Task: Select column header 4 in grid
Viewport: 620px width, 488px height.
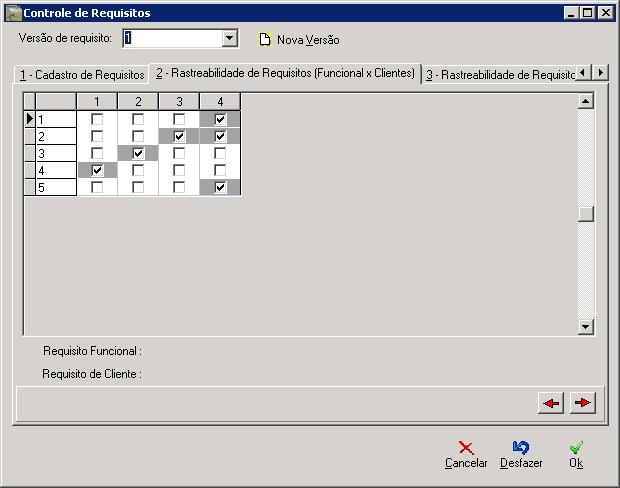Action: tap(220, 102)
